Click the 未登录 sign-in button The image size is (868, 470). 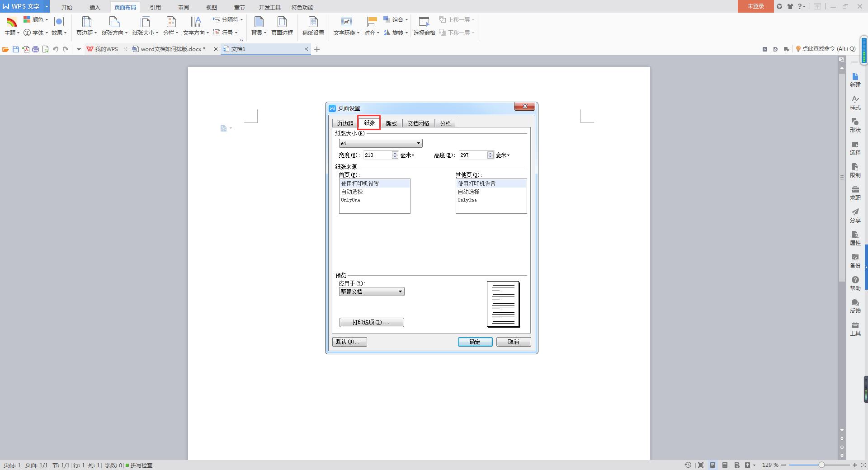point(755,6)
